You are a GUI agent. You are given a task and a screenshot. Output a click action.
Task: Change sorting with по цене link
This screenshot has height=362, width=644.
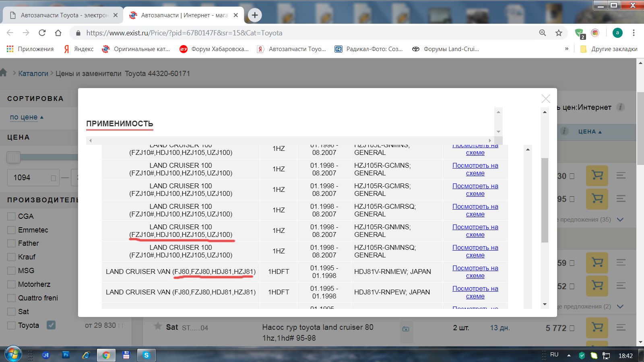[x=24, y=117]
